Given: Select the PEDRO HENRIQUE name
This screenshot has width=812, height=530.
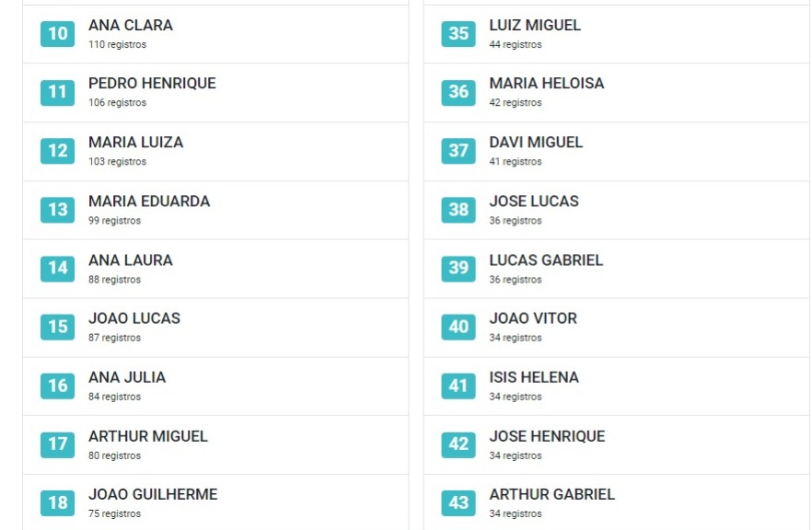Looking at the screenshot, I should tap(152, 84).
